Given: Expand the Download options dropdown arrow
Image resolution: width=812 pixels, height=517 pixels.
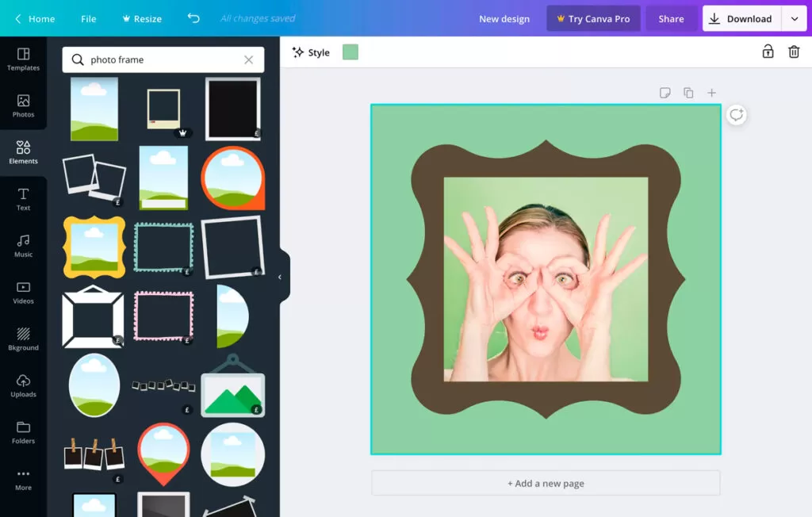Looking at the screenshot, I should pyautogui.click(x=795, y=19).
